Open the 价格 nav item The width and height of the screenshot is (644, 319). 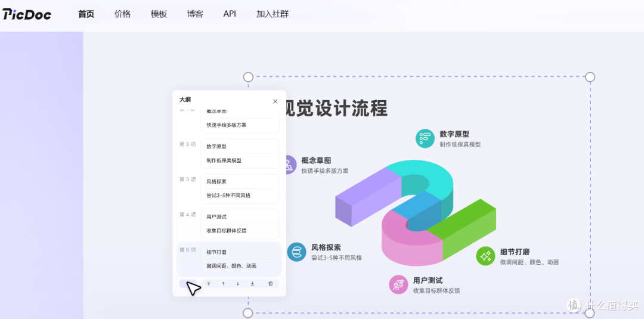(x=122, y=14)
